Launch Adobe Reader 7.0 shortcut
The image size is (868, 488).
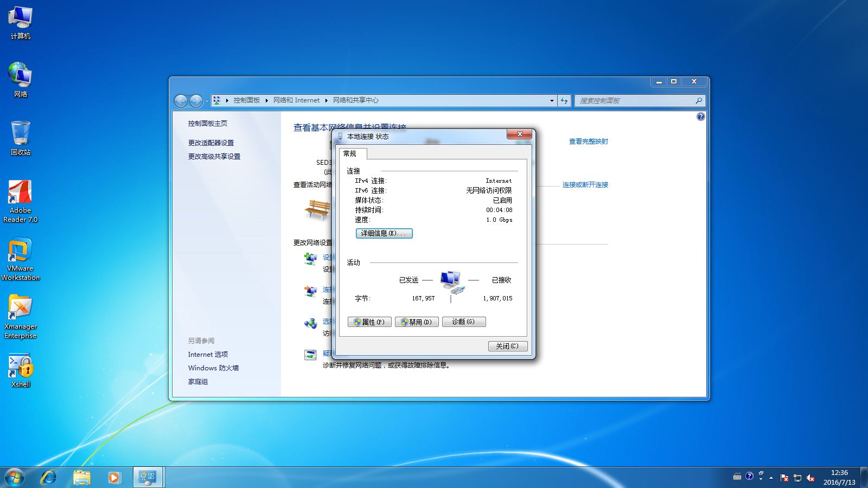point(21,201)
